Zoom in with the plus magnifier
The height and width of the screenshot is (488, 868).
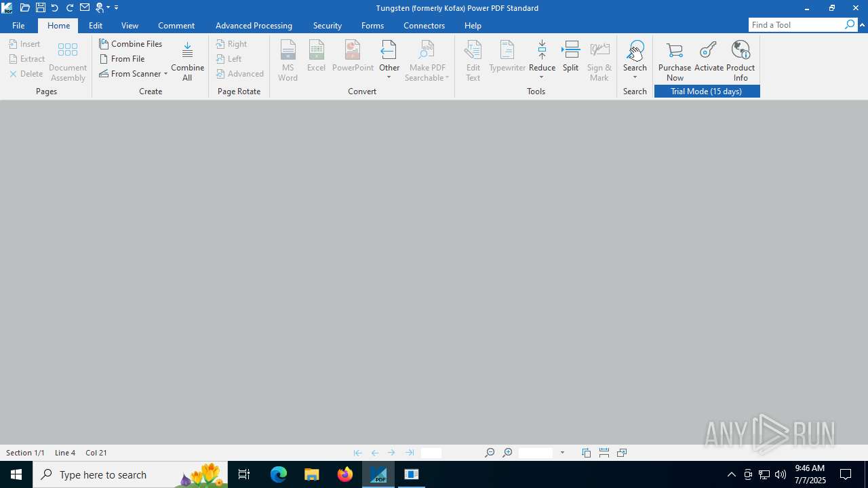click(x=507, y=453)
